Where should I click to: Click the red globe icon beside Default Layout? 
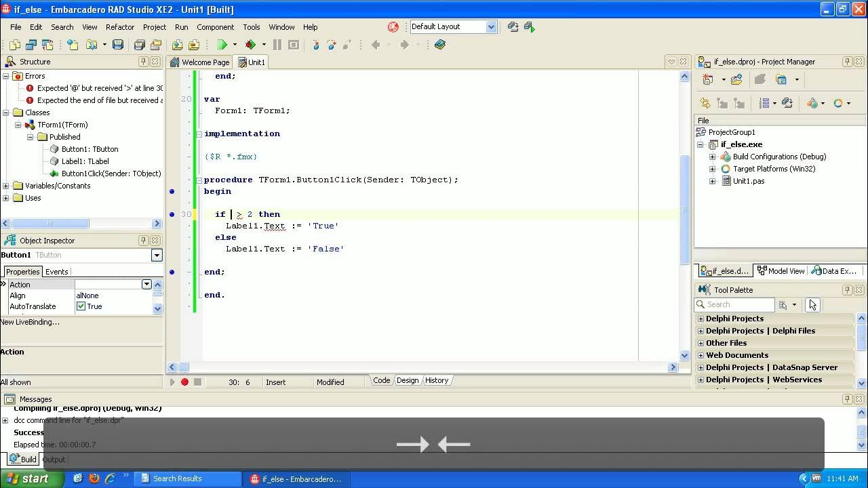[x=393, y=27]
